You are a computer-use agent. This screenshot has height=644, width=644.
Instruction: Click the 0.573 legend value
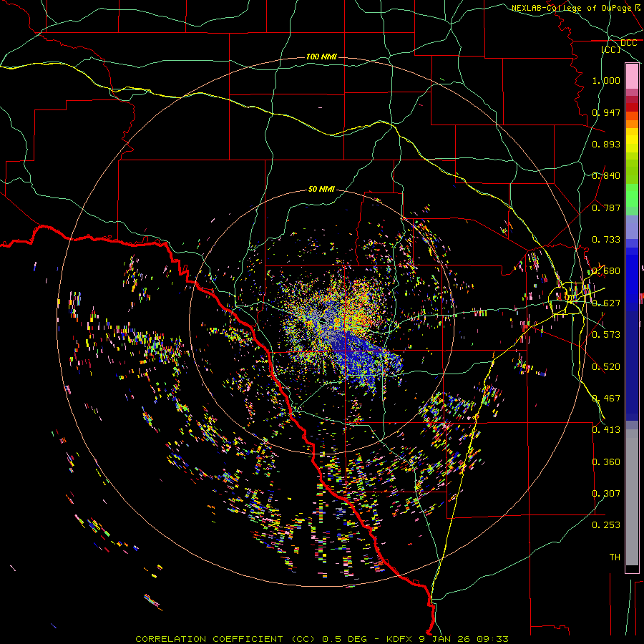(606, 335)
